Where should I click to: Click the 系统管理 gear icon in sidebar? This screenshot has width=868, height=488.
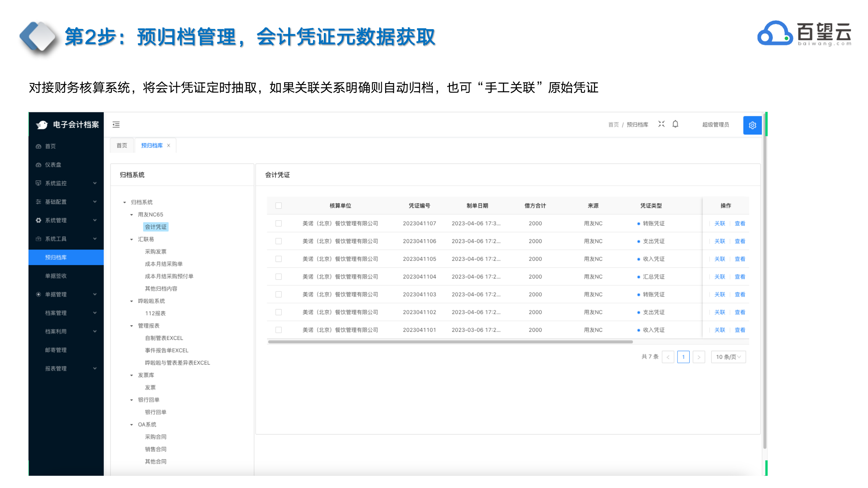point(38,220)
